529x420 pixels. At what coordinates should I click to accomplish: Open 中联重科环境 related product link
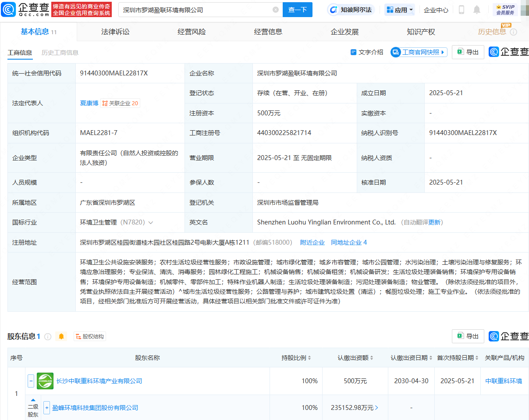coord(504,381)
